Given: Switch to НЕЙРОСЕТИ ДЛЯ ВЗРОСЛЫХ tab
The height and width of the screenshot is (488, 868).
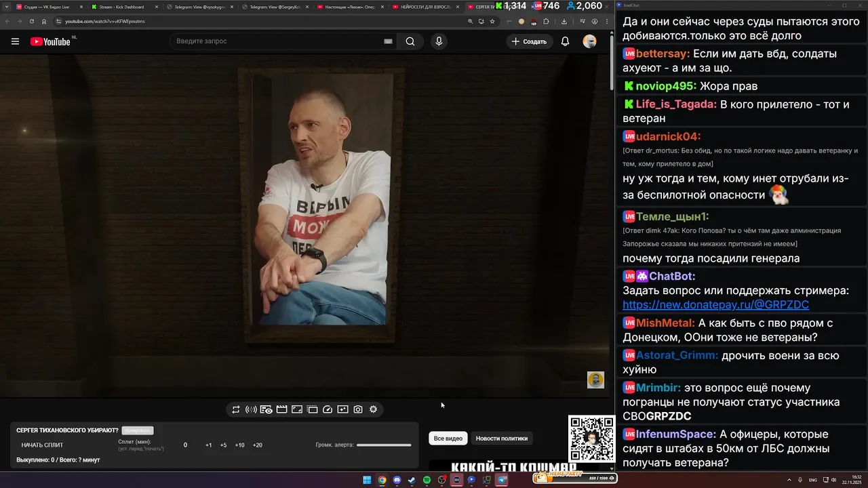Looking at the screenshot, I should [x=425, y=7].
